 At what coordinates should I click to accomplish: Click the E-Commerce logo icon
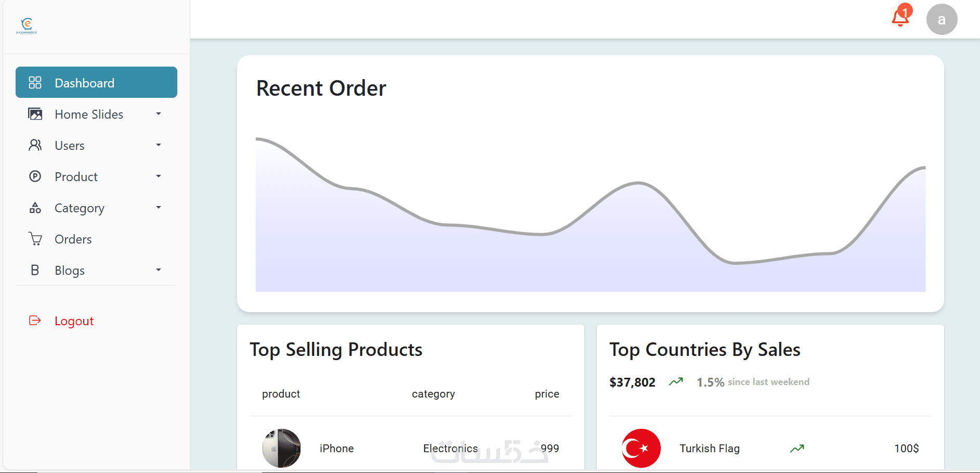coord(27,25)
